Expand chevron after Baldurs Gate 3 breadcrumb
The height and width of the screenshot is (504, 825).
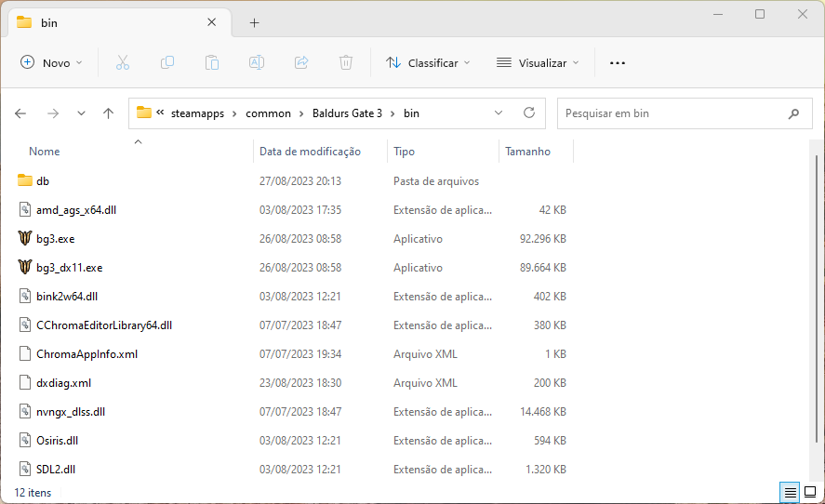coord(393,113)
